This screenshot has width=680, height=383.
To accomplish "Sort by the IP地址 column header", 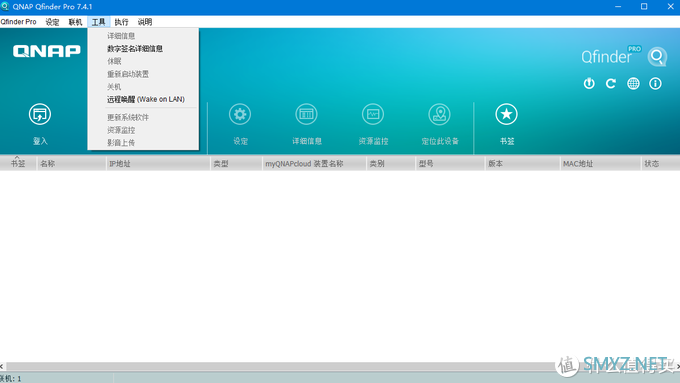I will [x=158, y=164].
